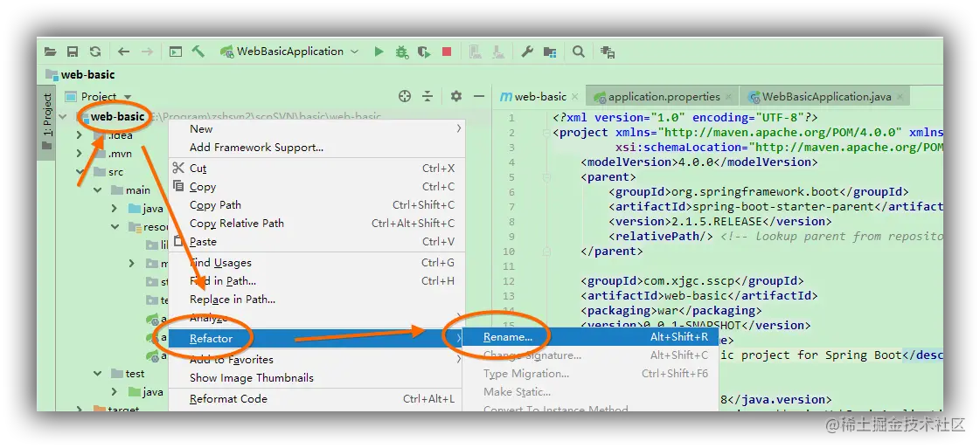Choose Add Framework Support... menu entry
Viewport: 980px width, 448px height.
(x=317, y=148)
